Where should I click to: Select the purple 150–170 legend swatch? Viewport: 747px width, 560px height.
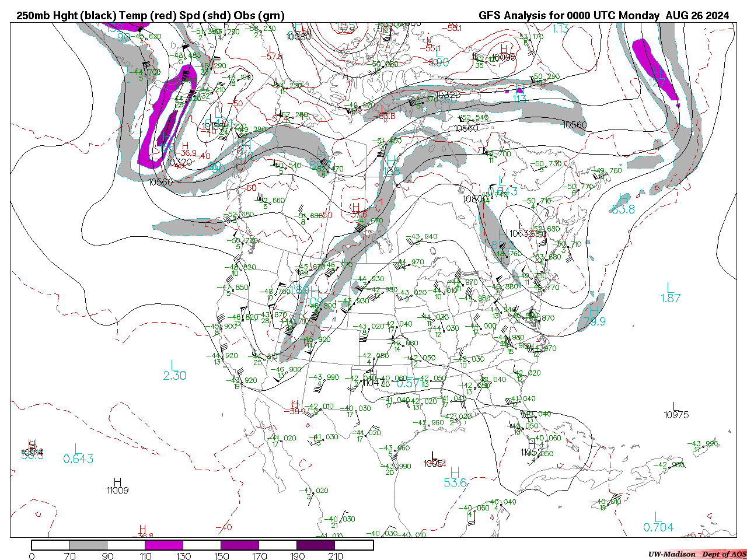pyautogui.click(x=239, y=545)
